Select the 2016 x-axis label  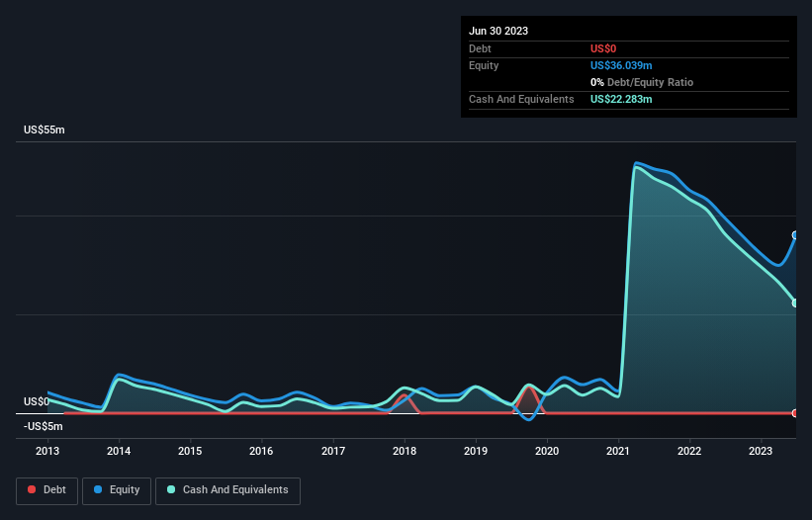tap(261, 451)
